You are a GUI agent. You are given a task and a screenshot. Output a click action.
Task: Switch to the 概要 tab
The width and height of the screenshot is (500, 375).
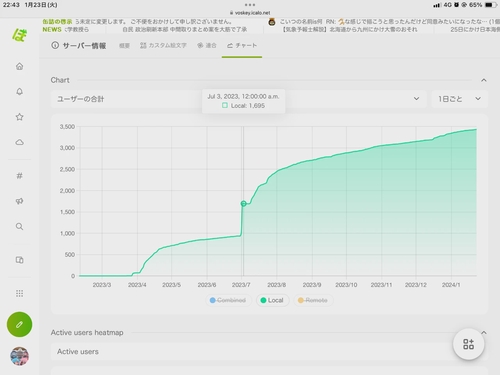click(124, 46)
